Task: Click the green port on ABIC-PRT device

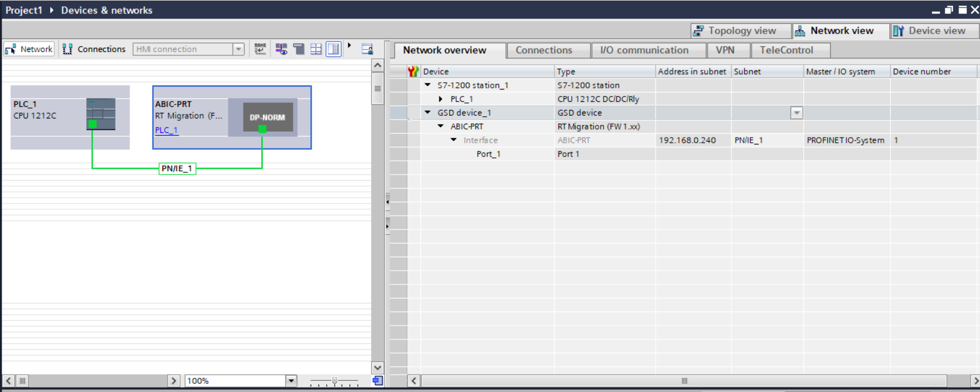Action: point(262,129)
